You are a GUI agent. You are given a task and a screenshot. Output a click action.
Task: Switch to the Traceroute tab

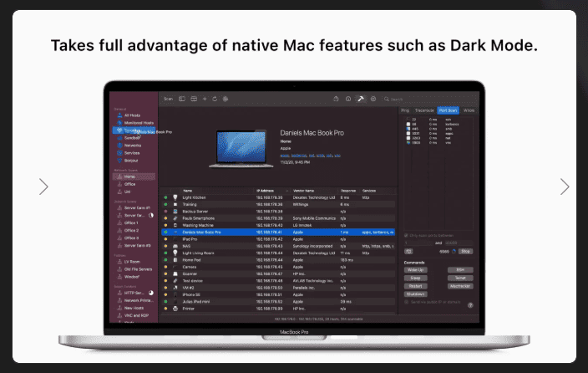pyautogui.click(x=424, y=110)
